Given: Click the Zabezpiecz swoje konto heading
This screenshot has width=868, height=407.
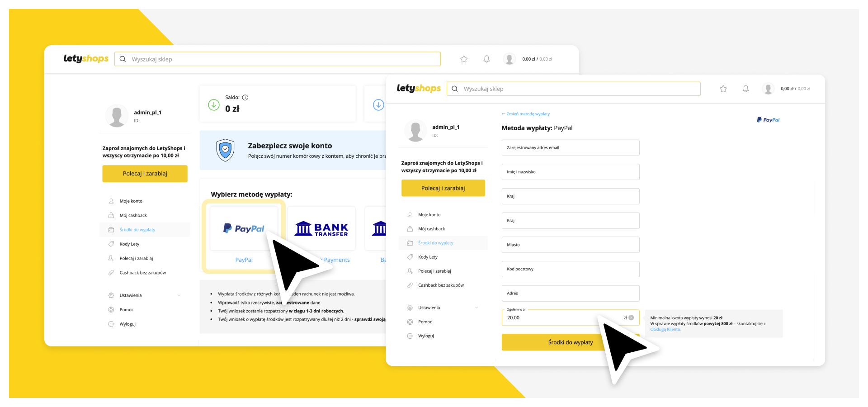Looking at the screenshot, I should click(290, 146).
